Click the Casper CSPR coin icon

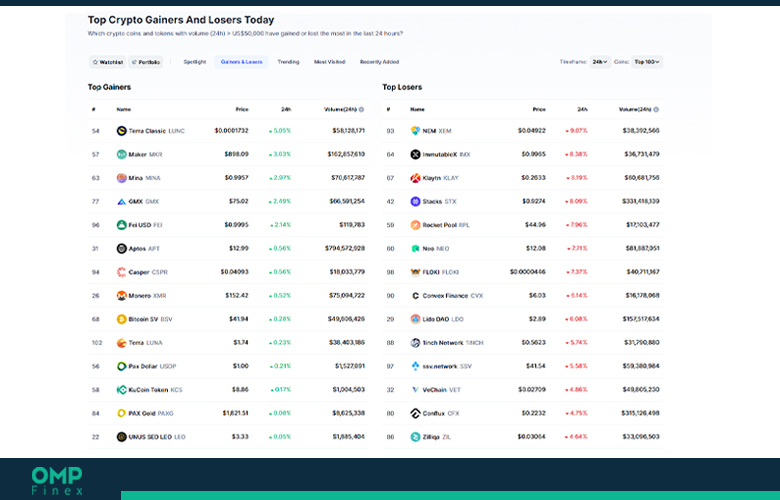point(121,272)
